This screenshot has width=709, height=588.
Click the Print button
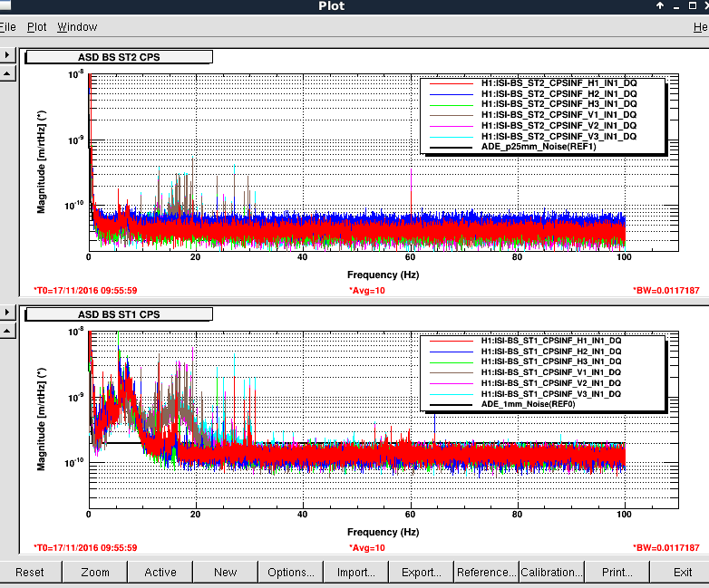coord(617,572)
